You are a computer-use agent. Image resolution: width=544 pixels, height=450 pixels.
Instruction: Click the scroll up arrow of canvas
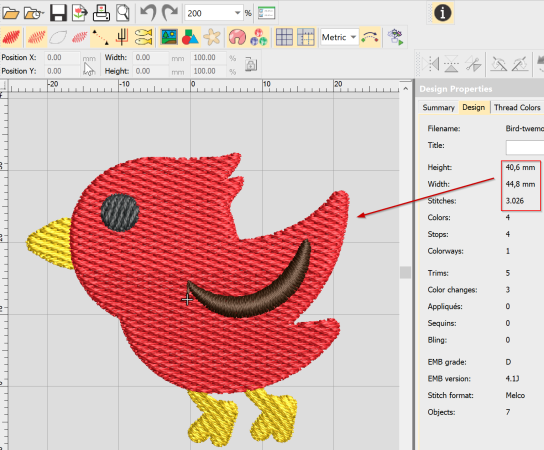click(405, 89)
